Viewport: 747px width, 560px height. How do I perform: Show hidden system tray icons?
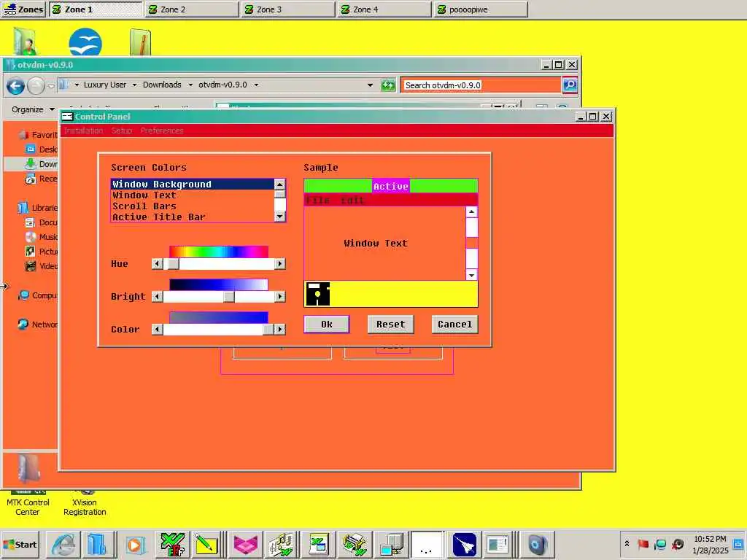pos(627,543)
